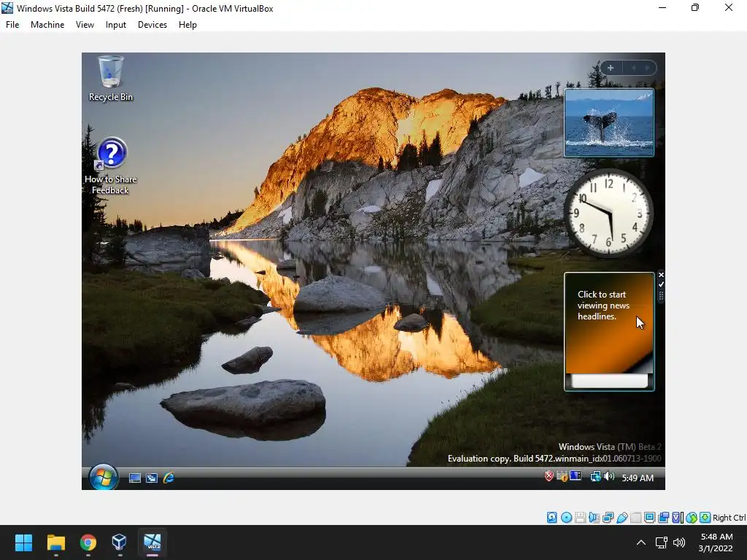Click the news gadget bottom search bar

point(609,380)
